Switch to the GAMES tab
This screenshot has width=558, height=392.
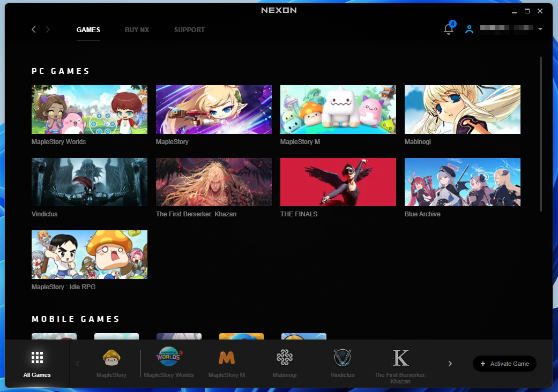coord(88,30)
